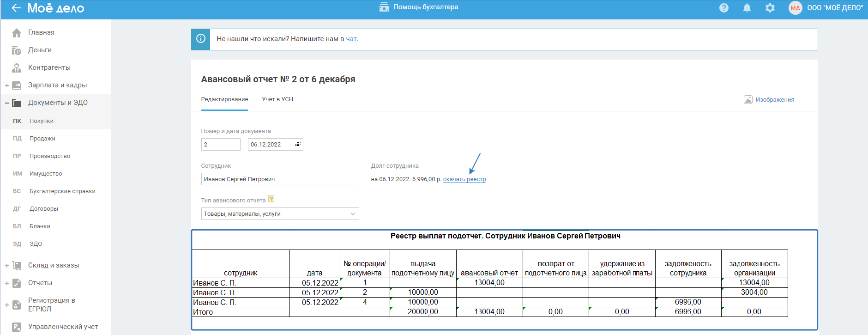Click the back arrow next to the logo

point(16,8)
